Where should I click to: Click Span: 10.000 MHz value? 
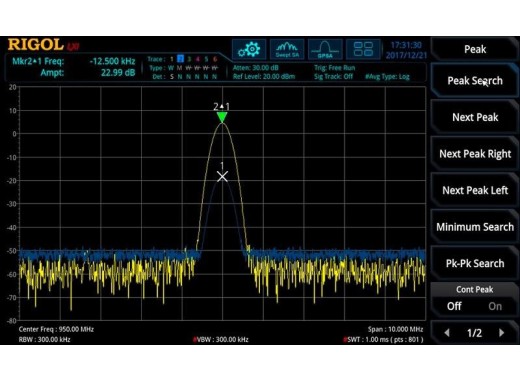(x=395, y=329)
